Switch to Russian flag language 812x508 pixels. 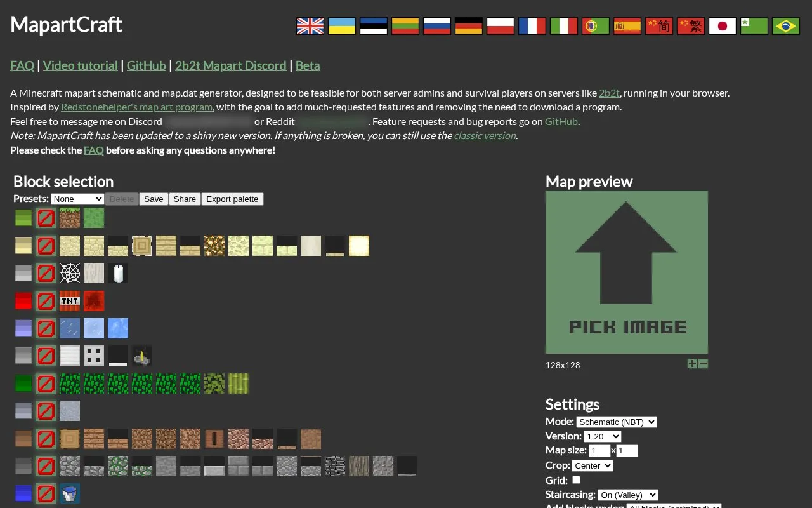pos(437,26)
